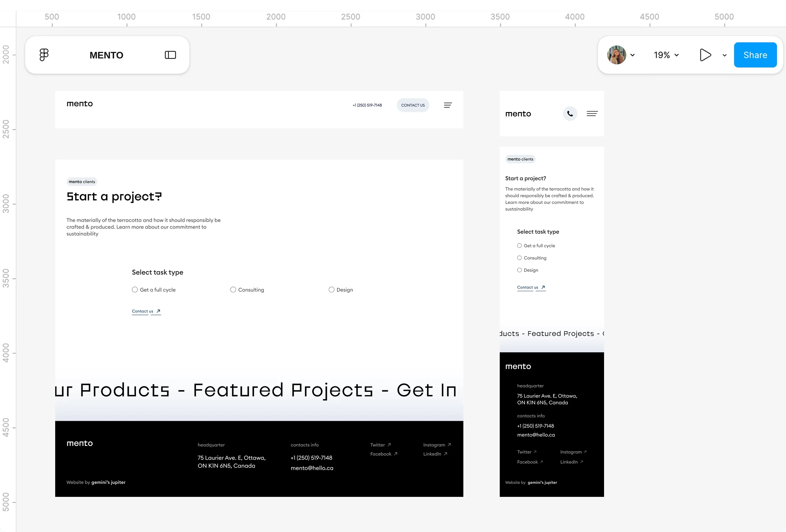Open the Figma main menu logo

44,55
